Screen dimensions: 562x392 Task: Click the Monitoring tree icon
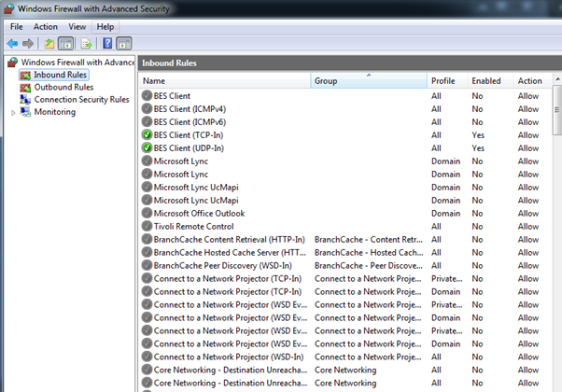25,111
